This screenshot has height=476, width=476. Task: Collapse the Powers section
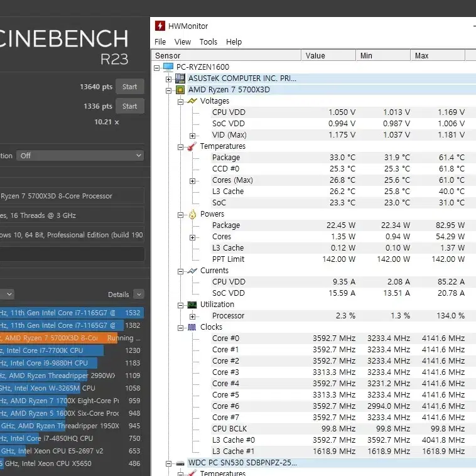[180, 215]
